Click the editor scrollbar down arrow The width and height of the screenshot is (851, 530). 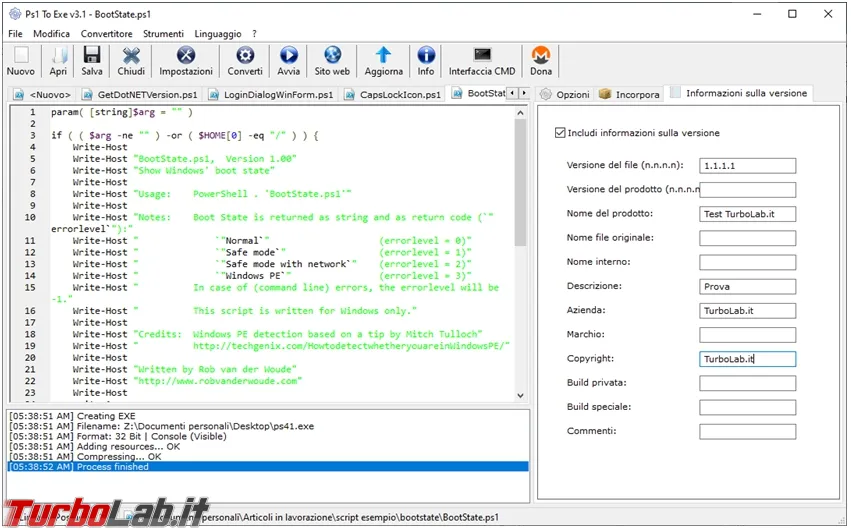click(520, 395)
